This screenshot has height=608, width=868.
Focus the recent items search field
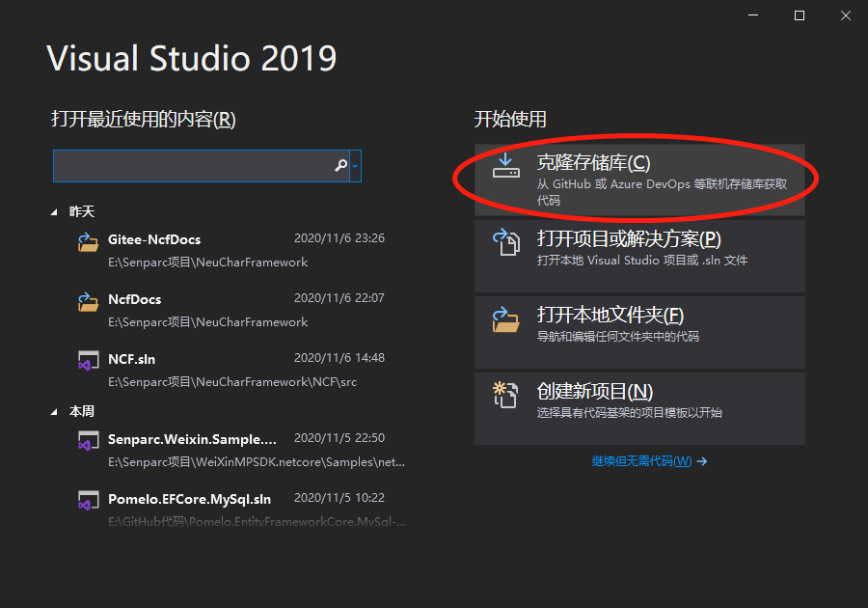click(194, 166)
